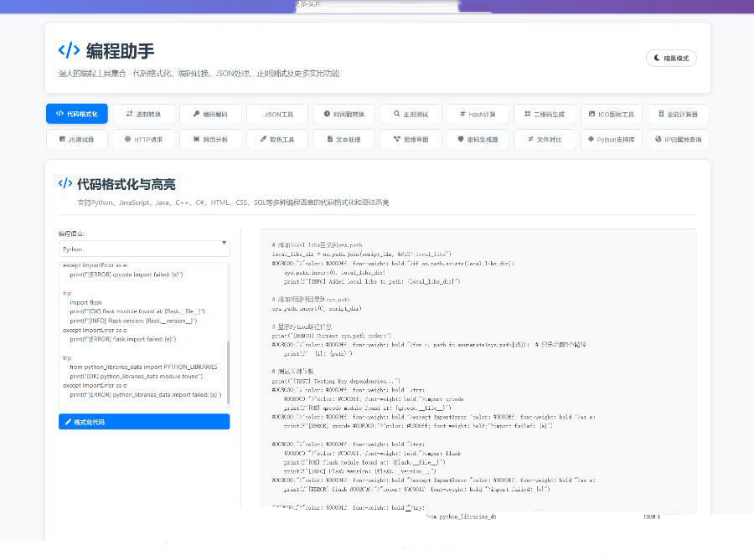Click inside the code input area
This screenshot has width=754, height=560.
pyautogui.click(x=142, y=335)
